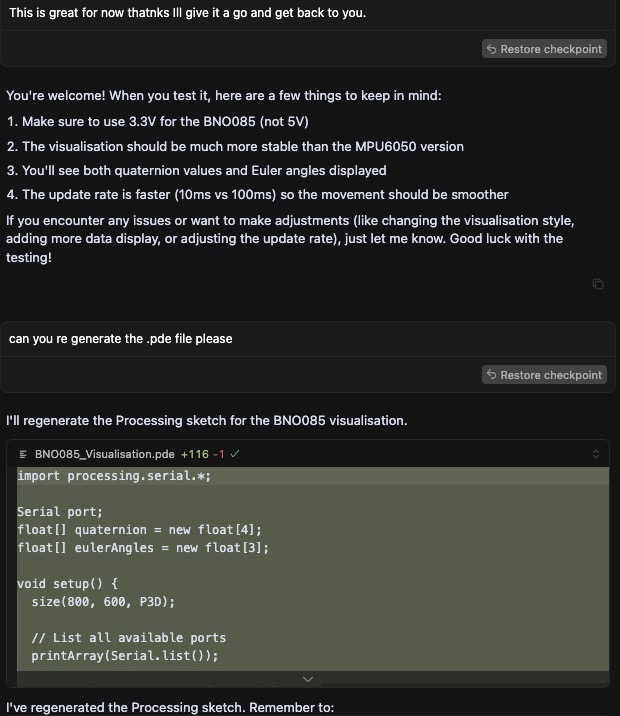Copy the assistant's 'You're welcome' reply
620x716 pixels.
(x=598, y=284)
